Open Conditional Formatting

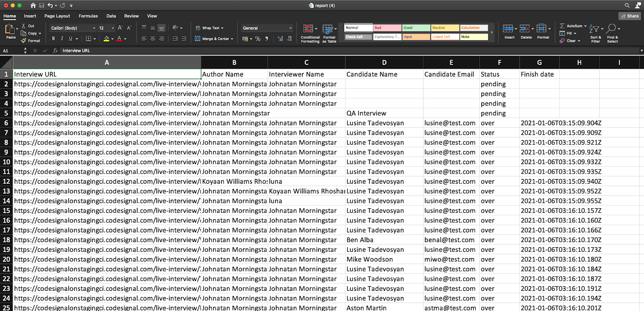[310, 33]
